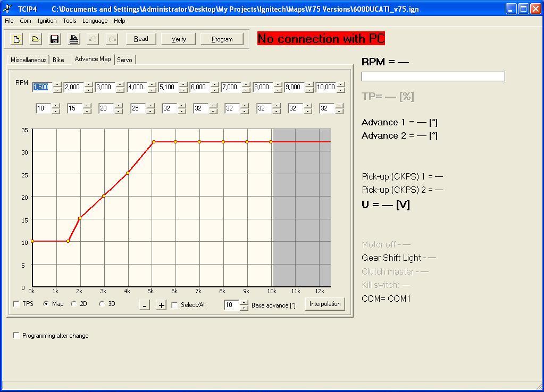Check the Select/All checkbox
The height and width of the screenshot is (392, 544).
point(175,305)
